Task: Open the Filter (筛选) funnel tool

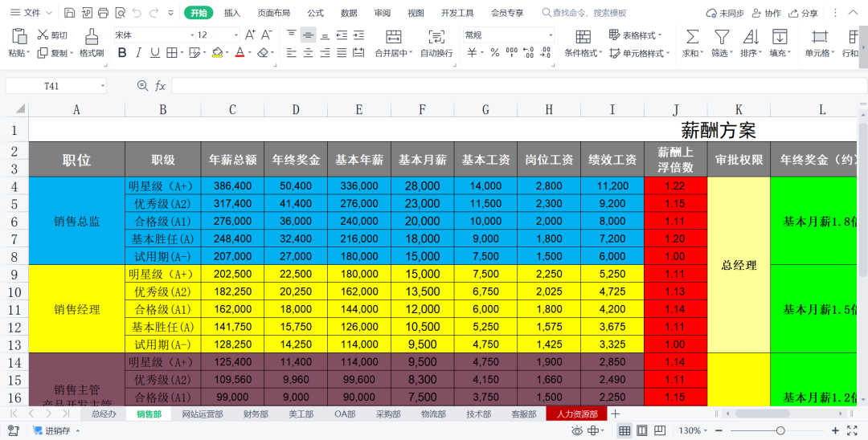Action: pyautogui.click(x=722, y=36)
